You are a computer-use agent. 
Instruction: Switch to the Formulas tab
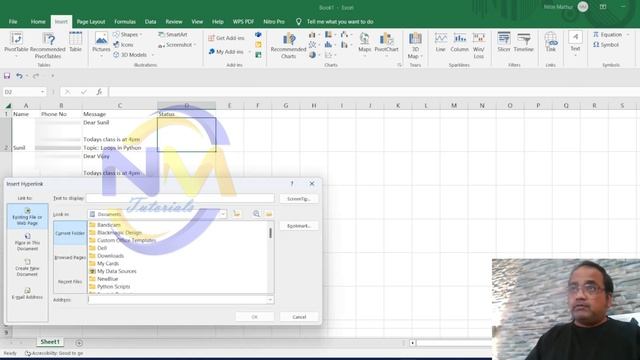click(x=125, y=22)
